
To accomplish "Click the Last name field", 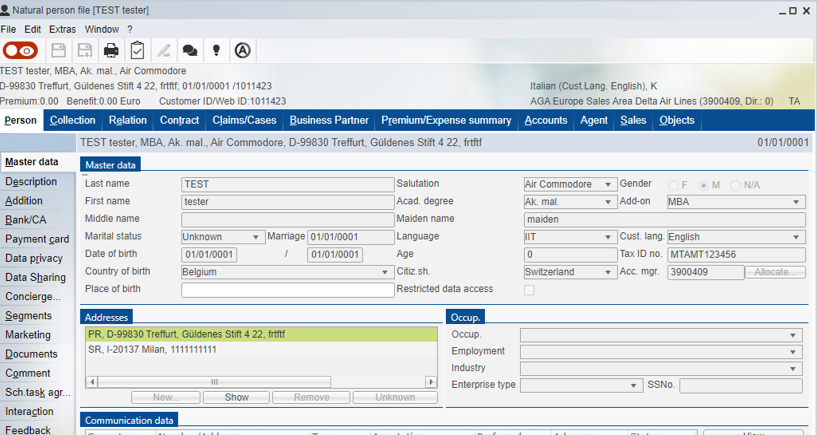I will coord(288,185).
